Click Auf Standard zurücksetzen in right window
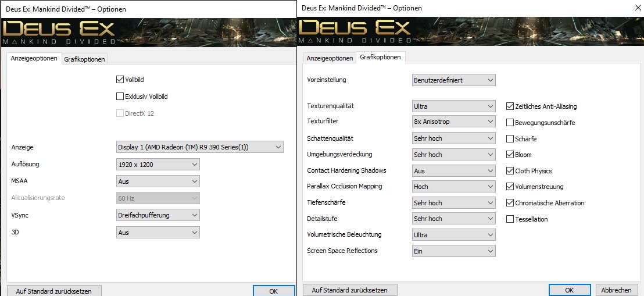 (349, 290)
